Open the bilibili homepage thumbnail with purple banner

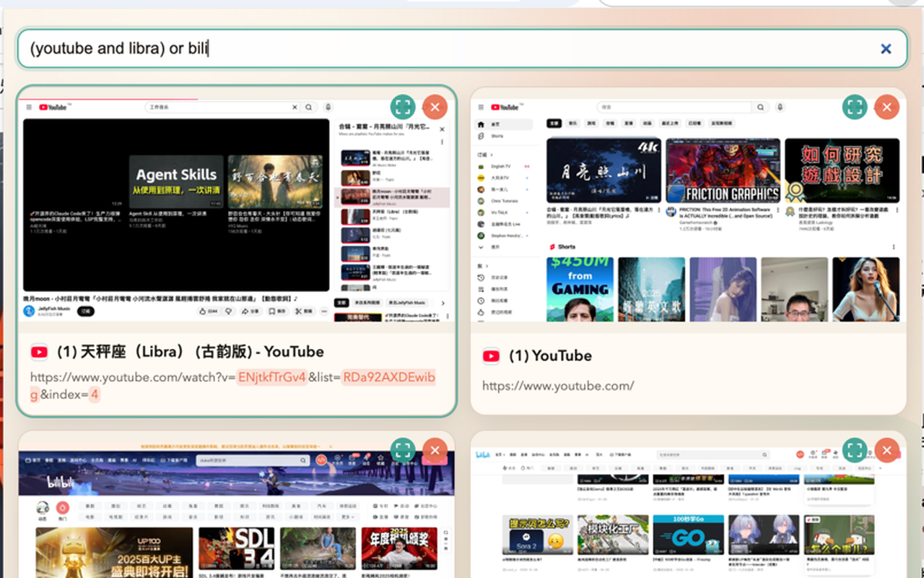click(x=237, y=512)
